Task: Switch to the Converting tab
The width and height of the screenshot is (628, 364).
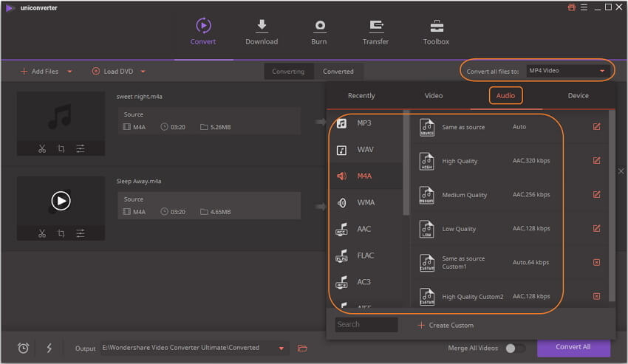Action: click(x=288, y=72)
